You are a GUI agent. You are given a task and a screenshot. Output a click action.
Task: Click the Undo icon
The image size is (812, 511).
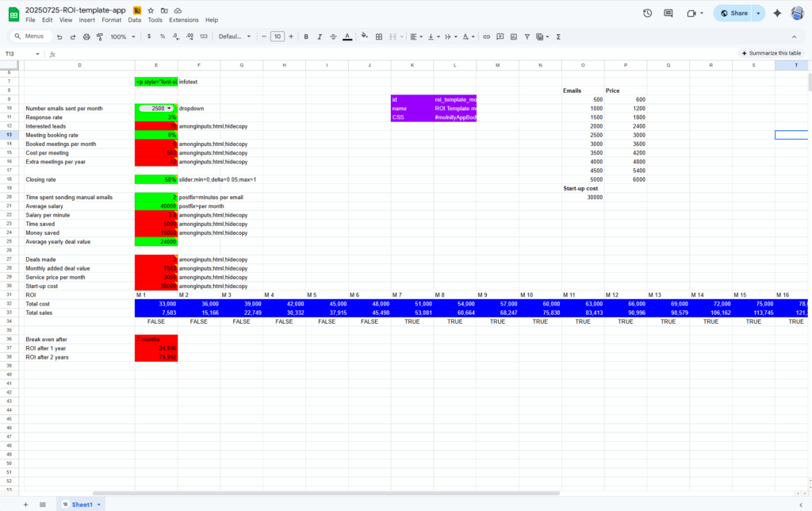click(x=59, y=36)
